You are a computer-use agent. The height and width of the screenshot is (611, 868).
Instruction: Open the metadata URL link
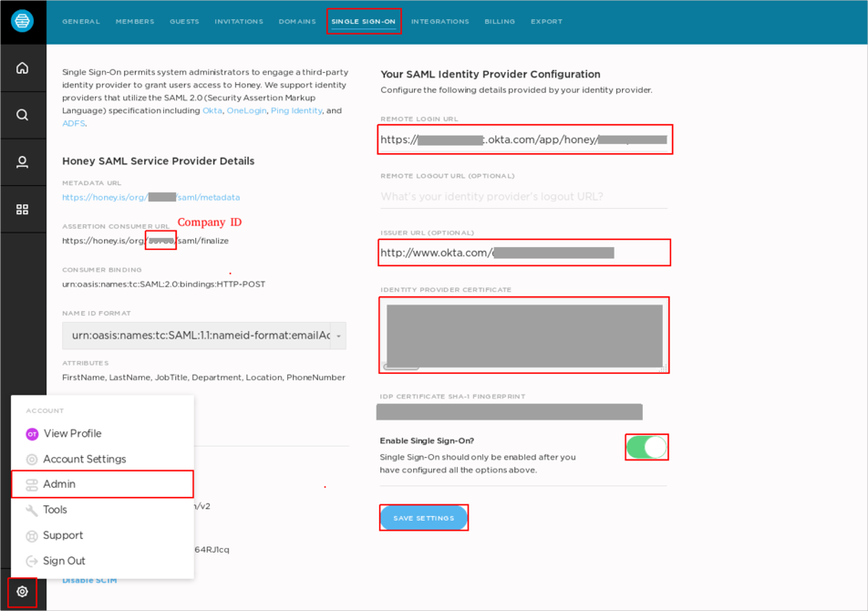tap(150, 197)
